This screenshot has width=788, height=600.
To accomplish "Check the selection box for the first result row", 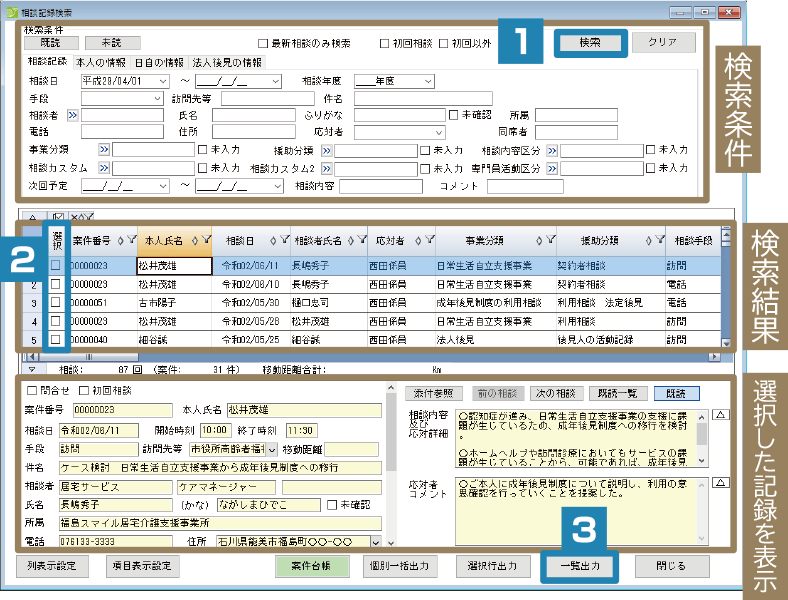I will pos(57,265).
